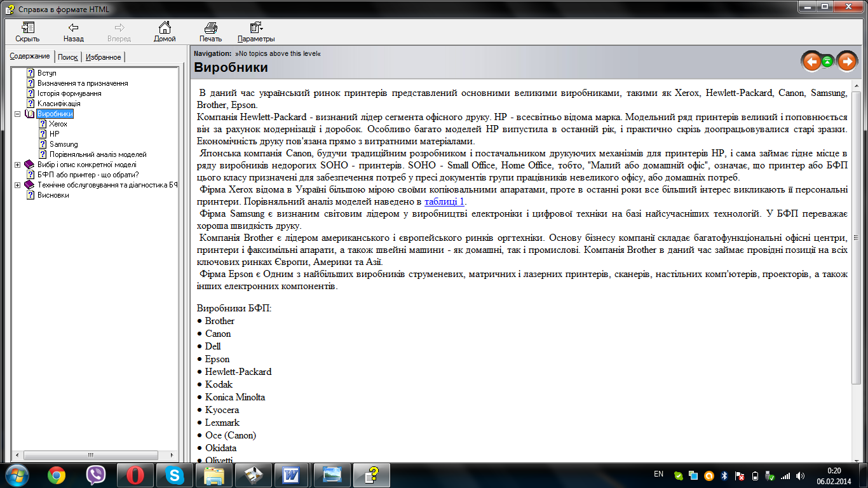Click question-mark icon next to Вступ
Screen dimensions: 868x488
click(x=30, y=73)
